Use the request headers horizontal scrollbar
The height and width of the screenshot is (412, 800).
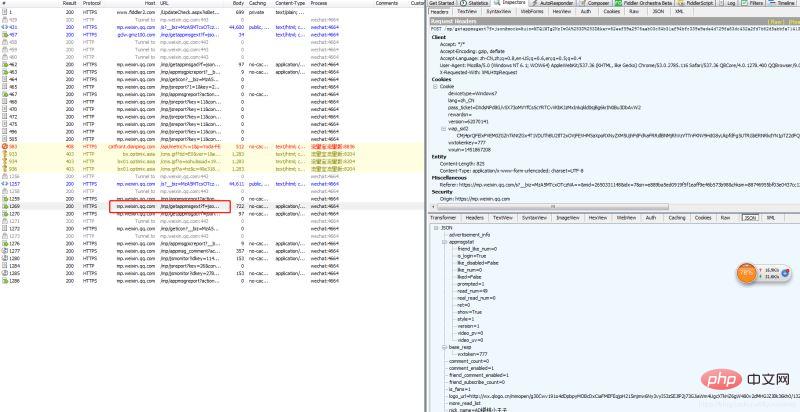click(x=552, y=207)
